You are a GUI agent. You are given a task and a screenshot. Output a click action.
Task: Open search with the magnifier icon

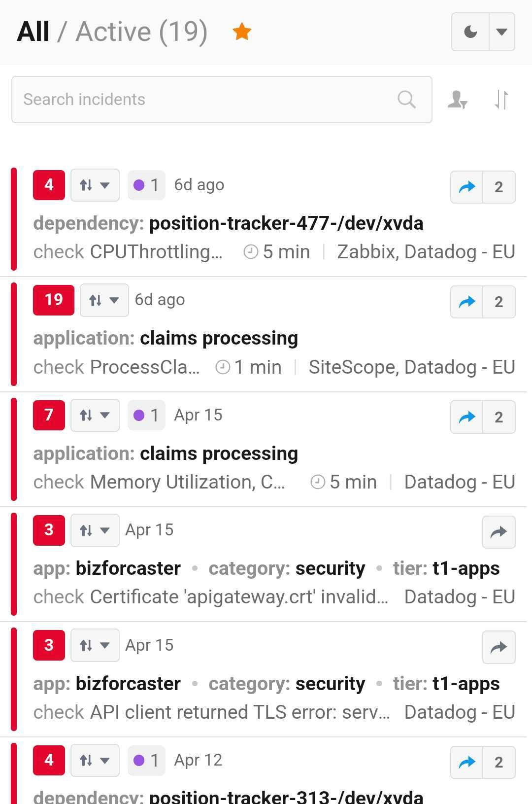tap(406, 99)
